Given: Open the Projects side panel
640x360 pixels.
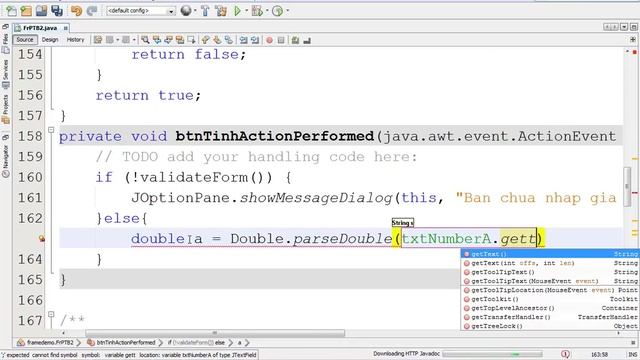Looking at the screenshot, I should coord(5,109).
